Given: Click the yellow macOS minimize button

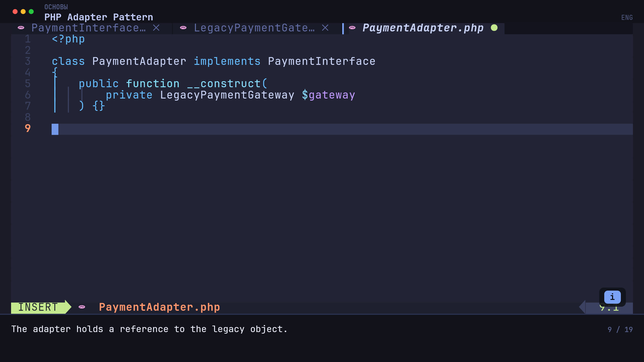Looking at the screenshot, I should (23, 12).
